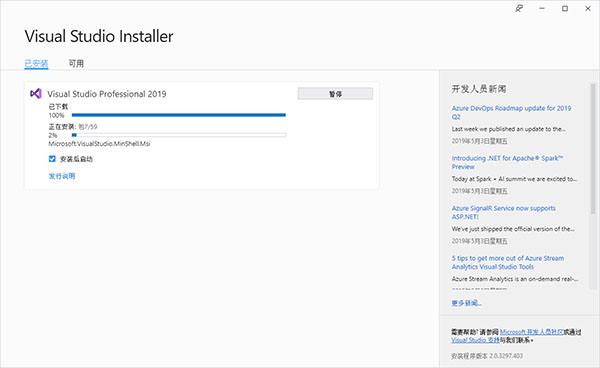Minimize the Visual Studio Installer window
Image resolution: width=600 pixels, height=368 pixels.
tap(542, 8)
